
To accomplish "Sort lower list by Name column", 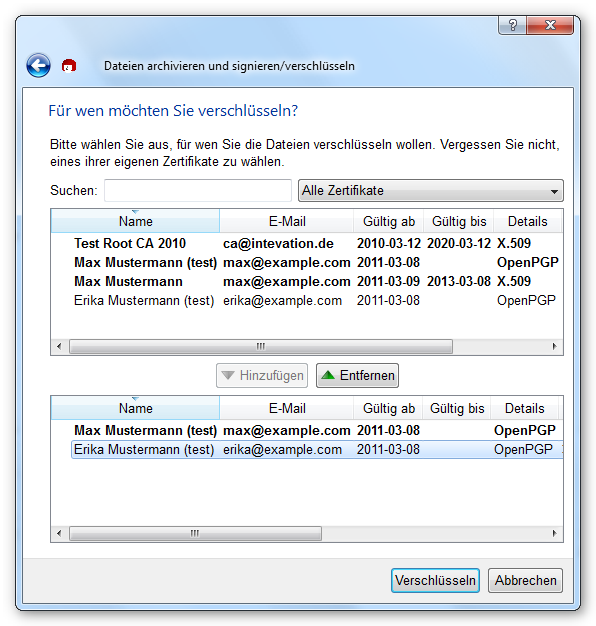I will click(x=135, y=408).
